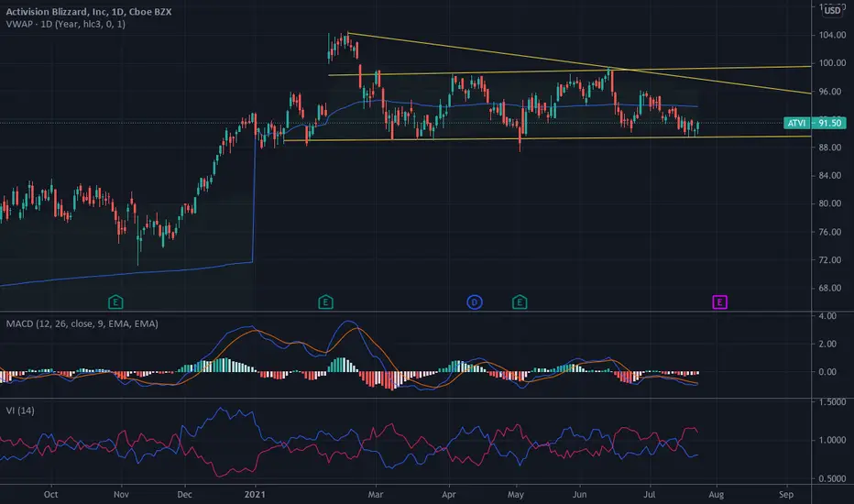Click the 68.00 price axis label
This screenshot has height=504, width=854.
tap(832, 289)
